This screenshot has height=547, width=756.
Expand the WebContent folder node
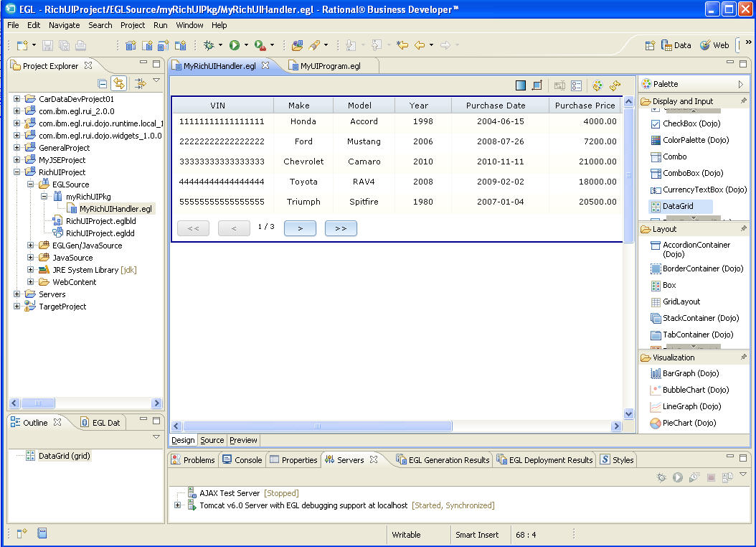tap(30, 281)
